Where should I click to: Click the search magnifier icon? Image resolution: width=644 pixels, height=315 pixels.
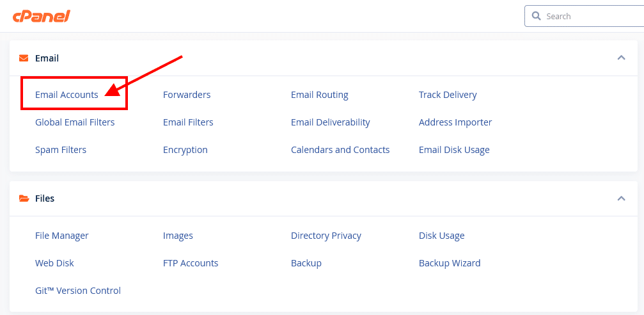pos(536,16)
